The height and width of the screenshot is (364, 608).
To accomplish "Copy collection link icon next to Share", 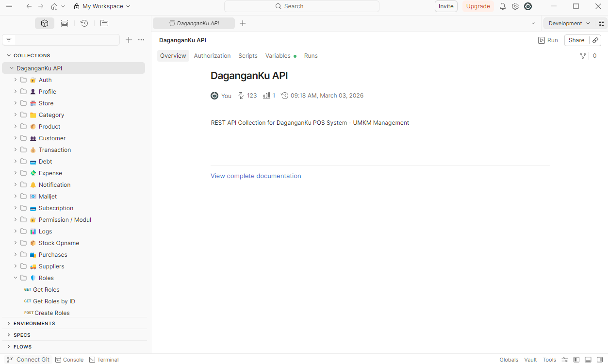I will pos(595,40).
